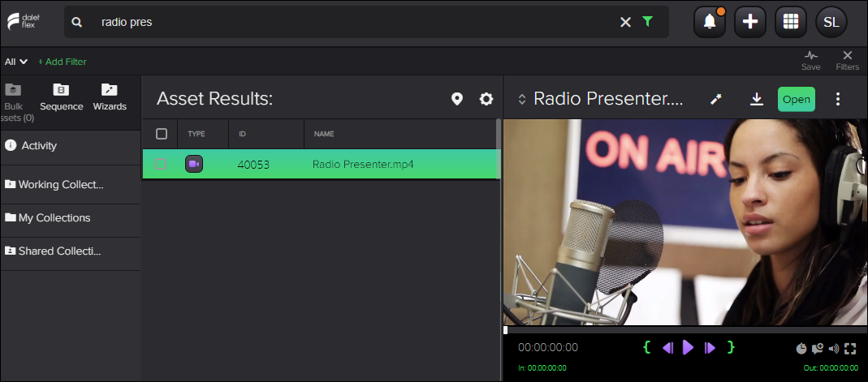Open Asset Results settings gear
The height and width of the screenshot is (382, 868).
coord(486,99)
